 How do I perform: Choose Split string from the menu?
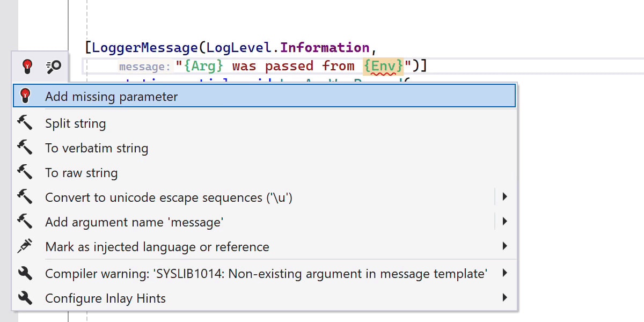pos(76,123)
